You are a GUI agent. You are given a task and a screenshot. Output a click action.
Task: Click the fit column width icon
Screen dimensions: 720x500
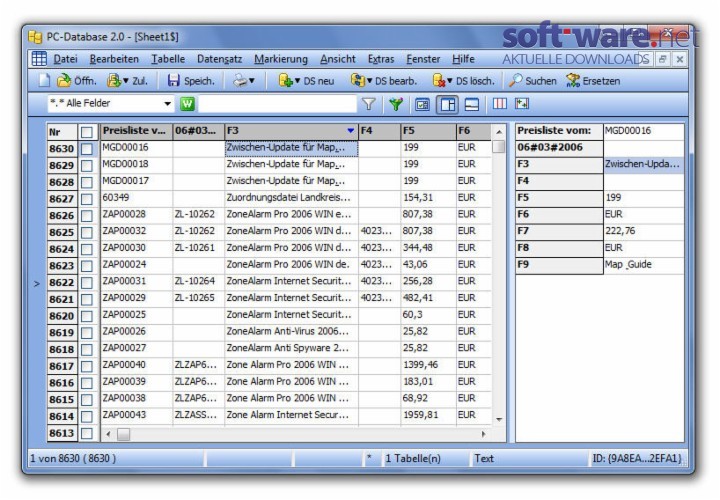(522, 104)
